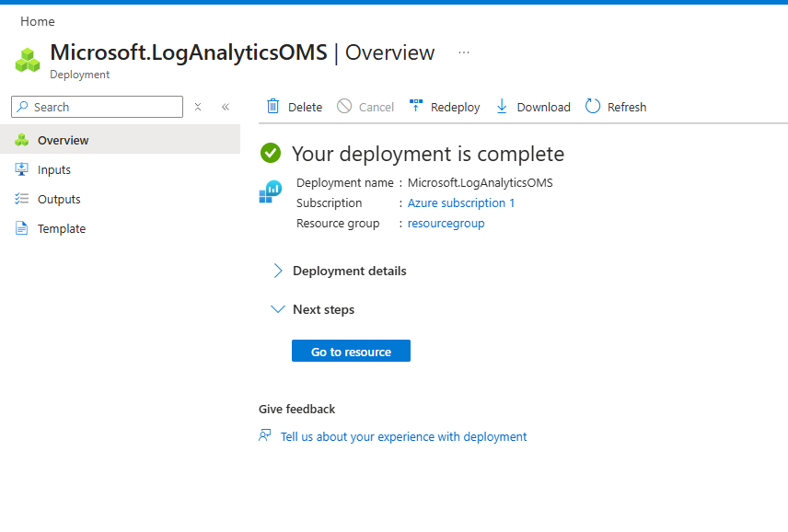Click the Log Analytics workspace resource icon
The height and width of the screenshot is (532, 788).
tap(271, 191)
